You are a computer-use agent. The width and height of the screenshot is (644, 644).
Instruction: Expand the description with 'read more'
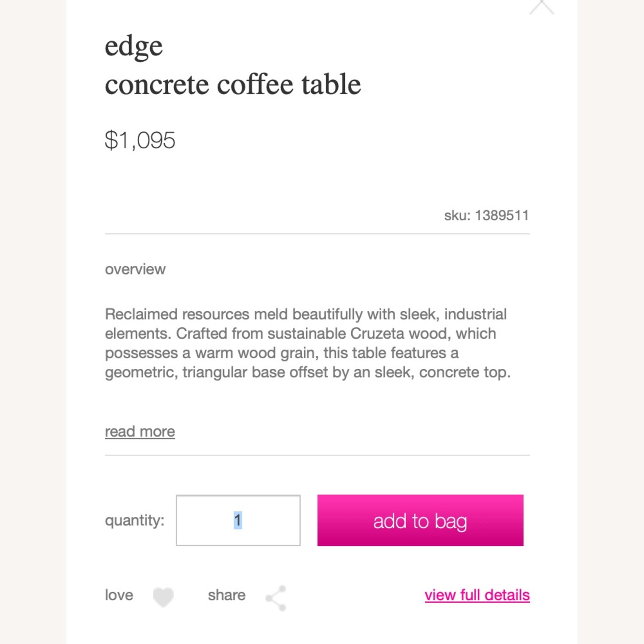(x=139, y=431)
